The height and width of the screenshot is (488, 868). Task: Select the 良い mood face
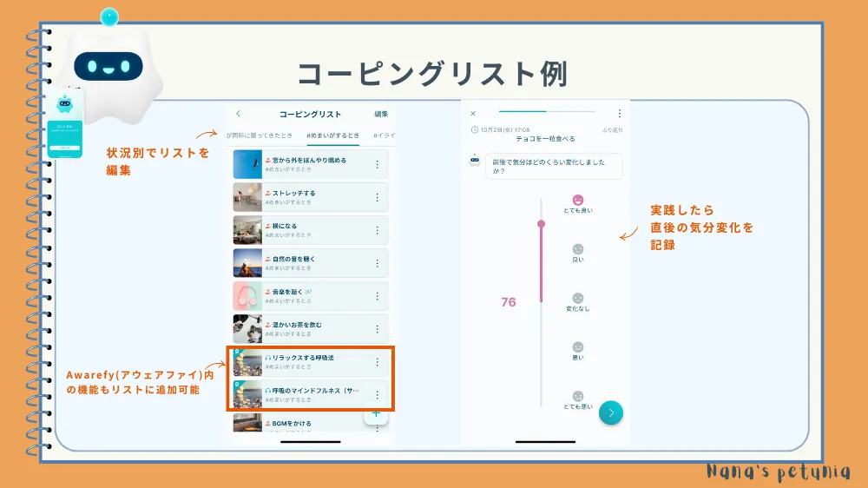click(578, 249)
